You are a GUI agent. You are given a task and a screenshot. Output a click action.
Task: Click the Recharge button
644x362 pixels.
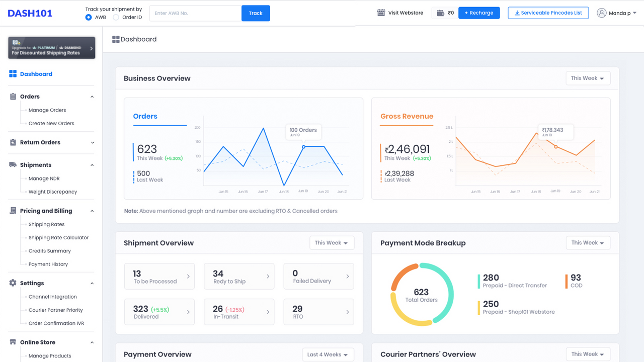(x=478, y=13)
